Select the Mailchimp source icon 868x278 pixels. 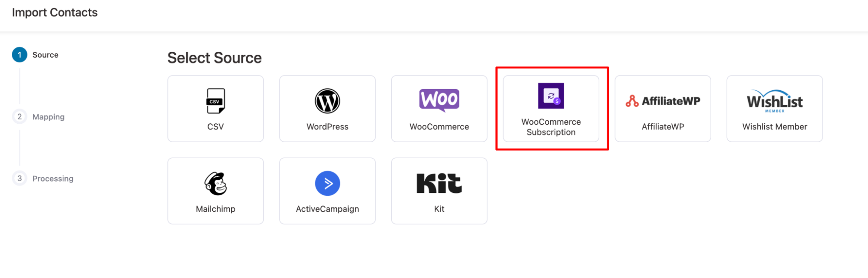point(215,183)
